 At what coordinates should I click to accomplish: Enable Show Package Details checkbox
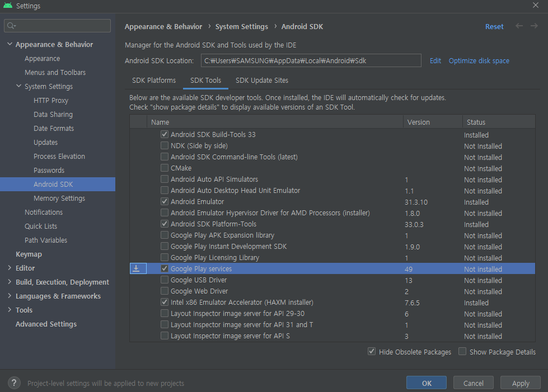click(x=462, y=351)
